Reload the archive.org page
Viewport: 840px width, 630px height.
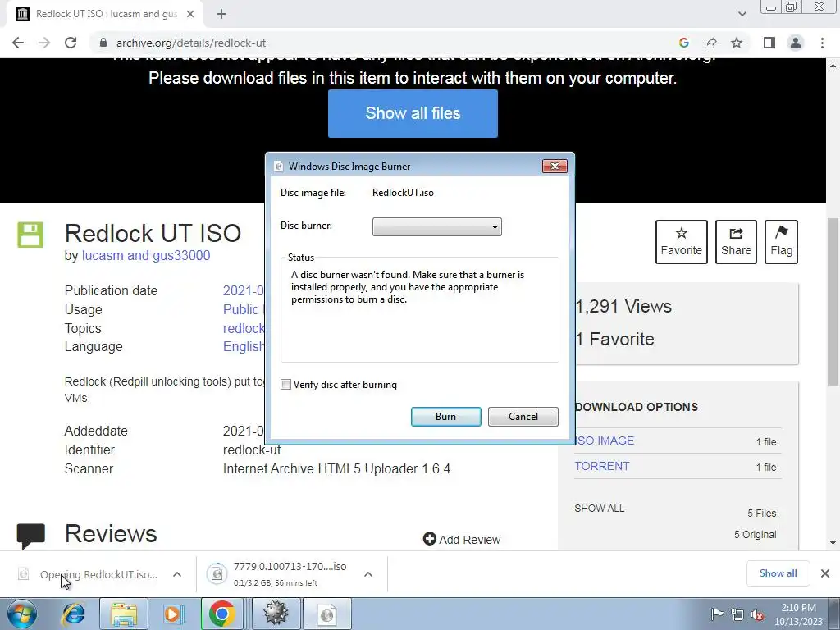pyautogui.click(x=71, y=43)
